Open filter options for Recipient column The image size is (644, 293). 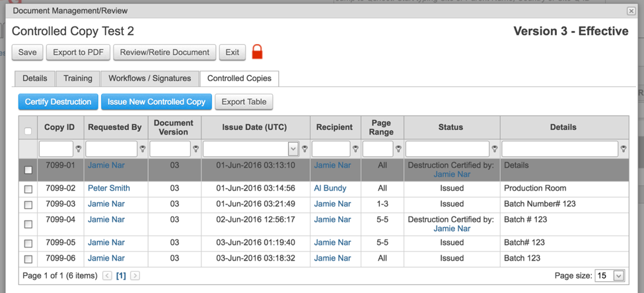pyautogui.click(x=355, y=149)
